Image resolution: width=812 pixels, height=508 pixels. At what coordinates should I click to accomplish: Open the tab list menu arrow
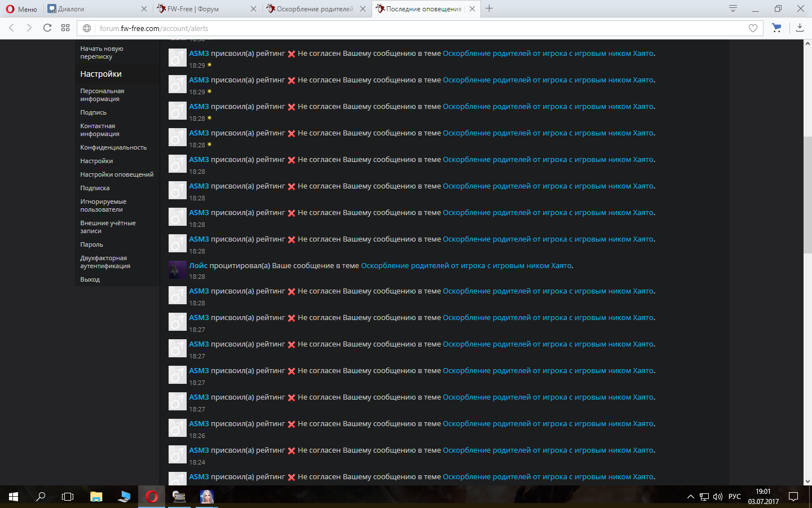732,8
